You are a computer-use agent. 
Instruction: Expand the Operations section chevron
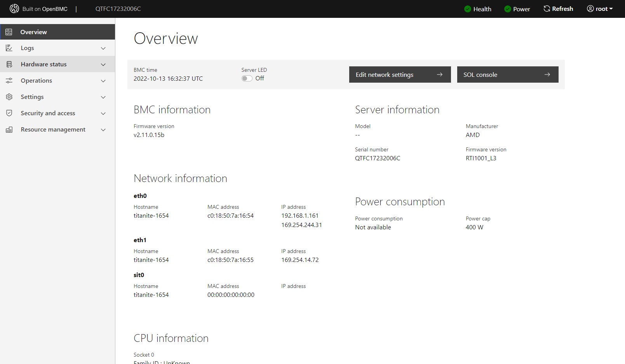coord(103,81)
